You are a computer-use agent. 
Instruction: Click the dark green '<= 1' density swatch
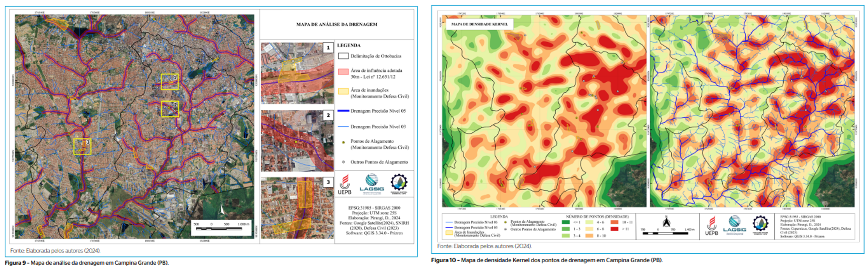click(x=566, y=222)
